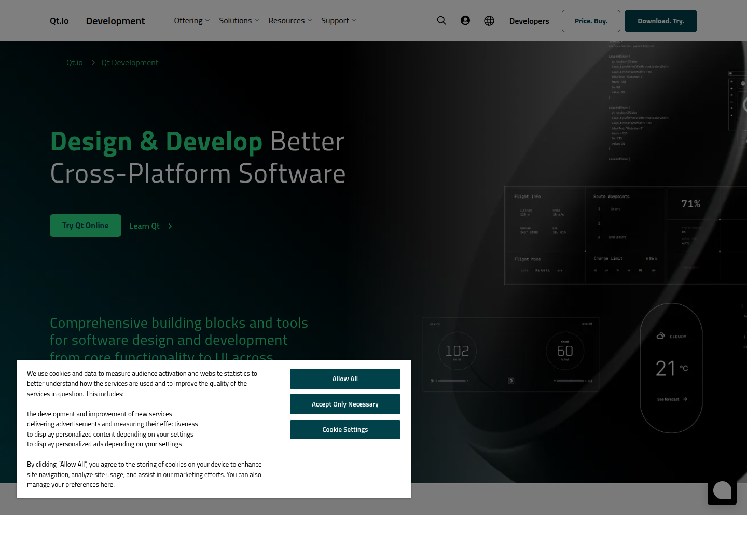Select the Qt.io breadcrumb link
The height and width of the screenshot is (560, 747).
click(x=75, y=63)
